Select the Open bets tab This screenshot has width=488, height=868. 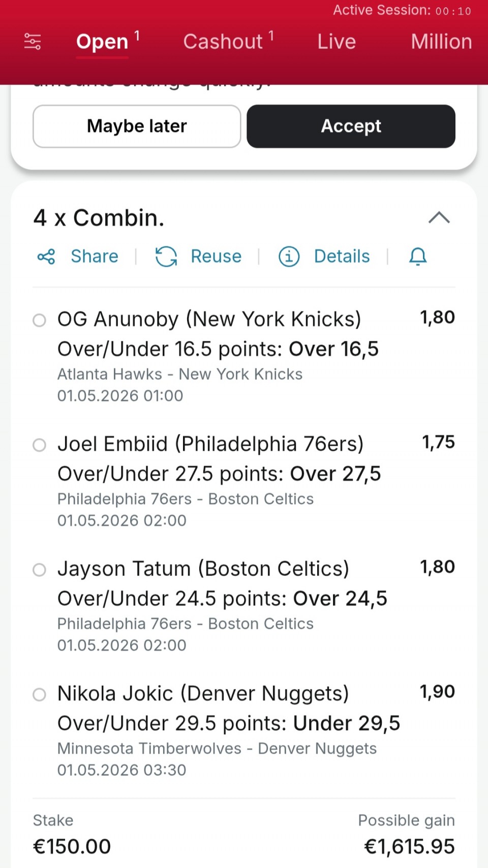(x=102, y=42)
